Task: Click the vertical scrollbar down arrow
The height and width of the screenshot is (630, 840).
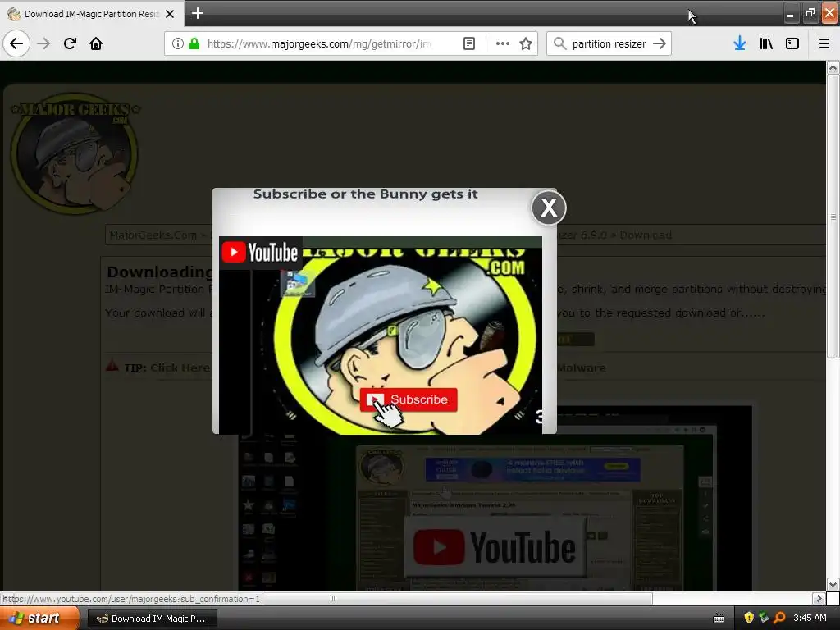Action: [833, 584]
